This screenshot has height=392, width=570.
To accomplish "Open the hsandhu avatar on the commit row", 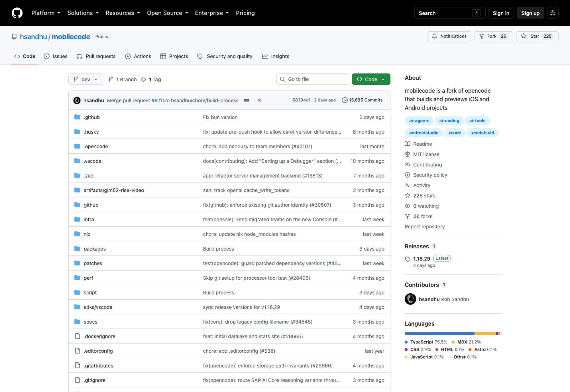I will (x=77, y=100).
